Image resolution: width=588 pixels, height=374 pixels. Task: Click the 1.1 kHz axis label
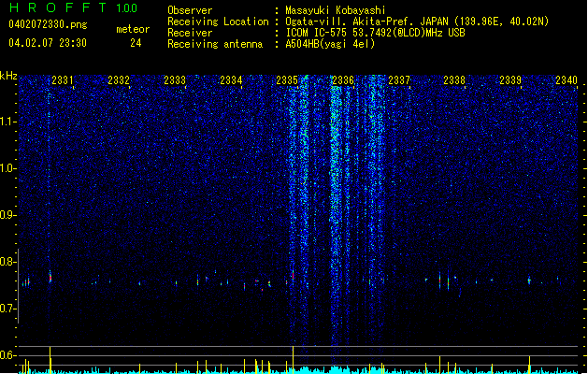point(7,122)
